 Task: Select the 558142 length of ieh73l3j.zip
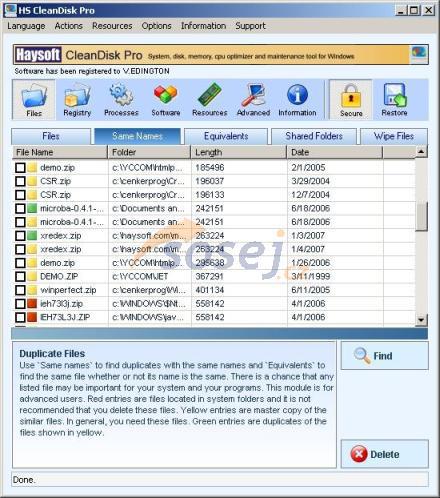click(x=210, y=304)
